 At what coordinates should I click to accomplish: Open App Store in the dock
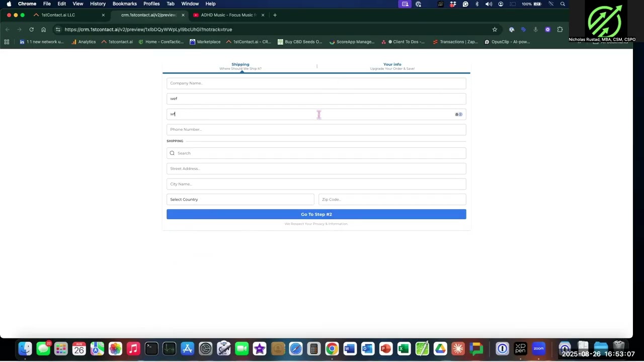(187, 348)
